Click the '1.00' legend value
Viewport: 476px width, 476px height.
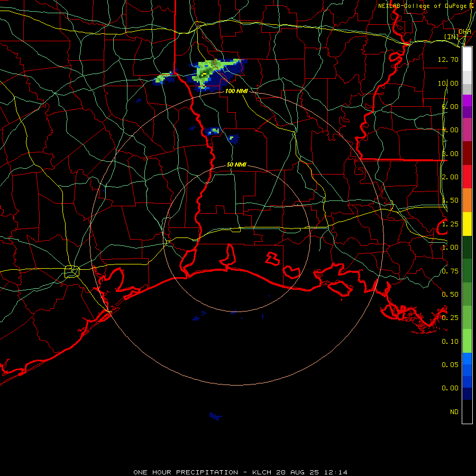pyautogui.click(x=450, y=248)
